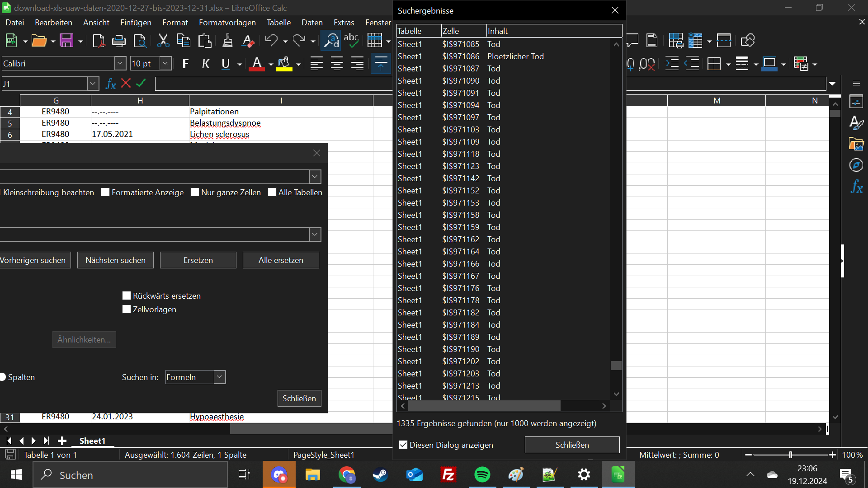Open the Gallery sidebar icon
The image size is (868, 488).
click(x=856, y=144)
